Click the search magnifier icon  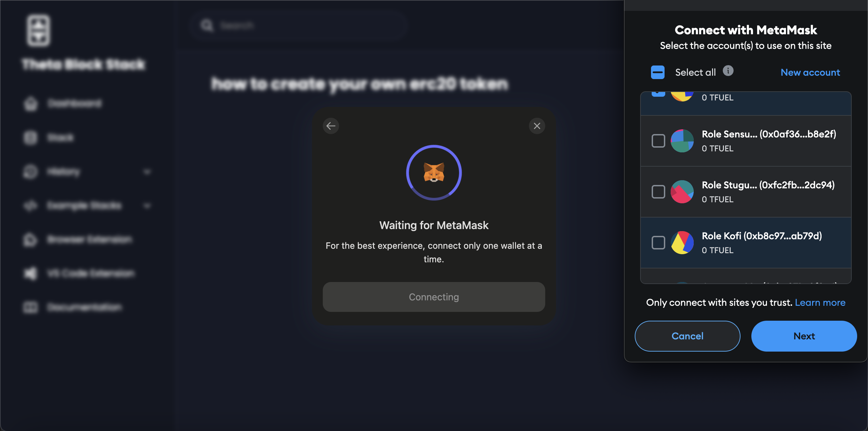click(x=207, y=25)
